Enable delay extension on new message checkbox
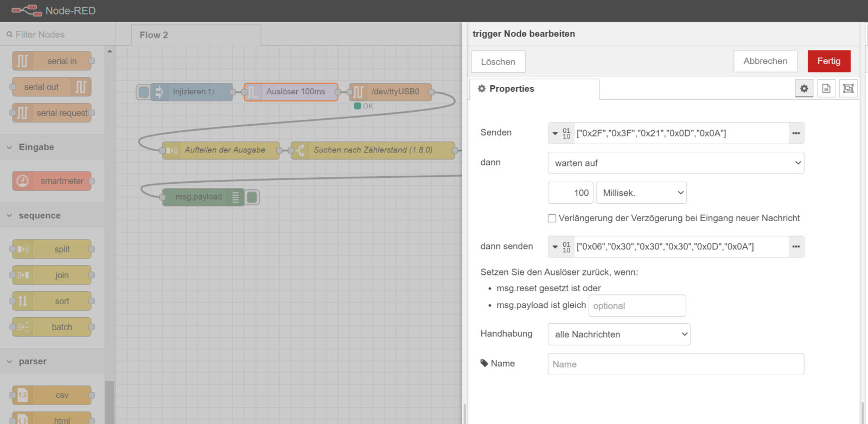Viewport: 868px width, 424px height. (552, 219)
